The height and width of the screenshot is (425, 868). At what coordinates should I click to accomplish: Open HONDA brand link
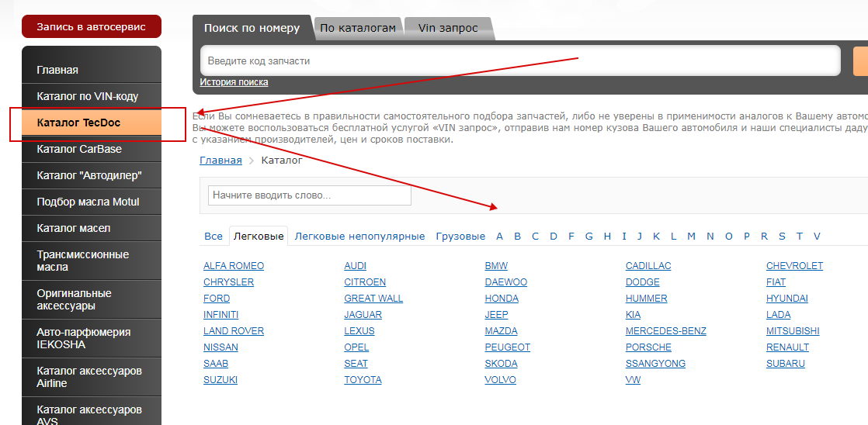[x=502, y=299]
